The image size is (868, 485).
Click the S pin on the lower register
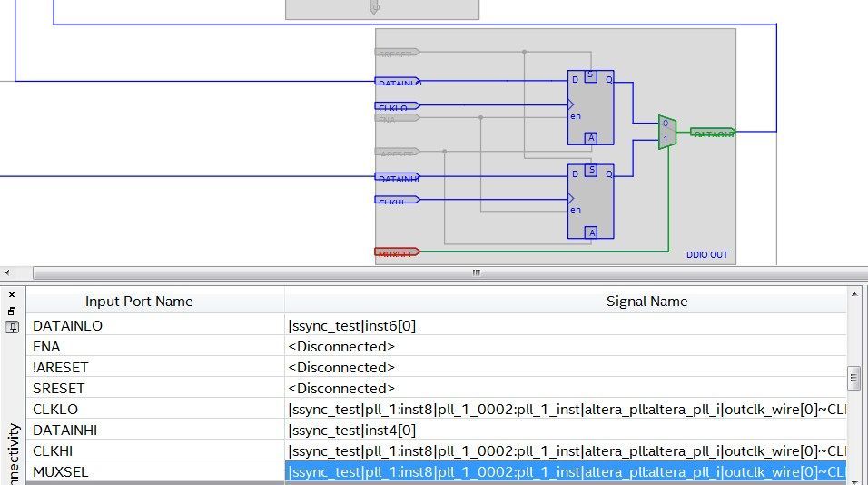[x=591, y=170]
